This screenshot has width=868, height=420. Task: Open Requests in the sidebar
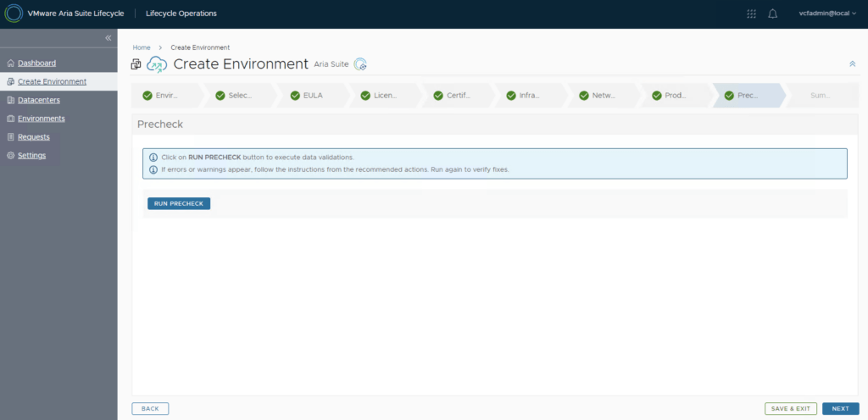[x=33, y=137]
